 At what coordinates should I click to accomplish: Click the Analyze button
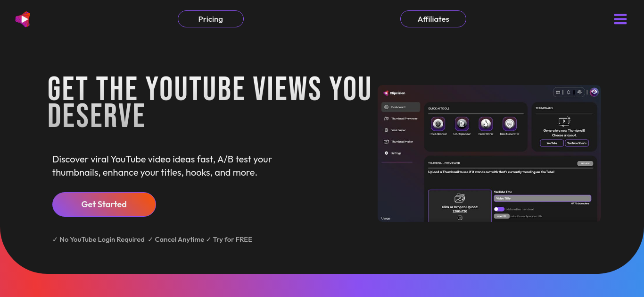[502, 216]
